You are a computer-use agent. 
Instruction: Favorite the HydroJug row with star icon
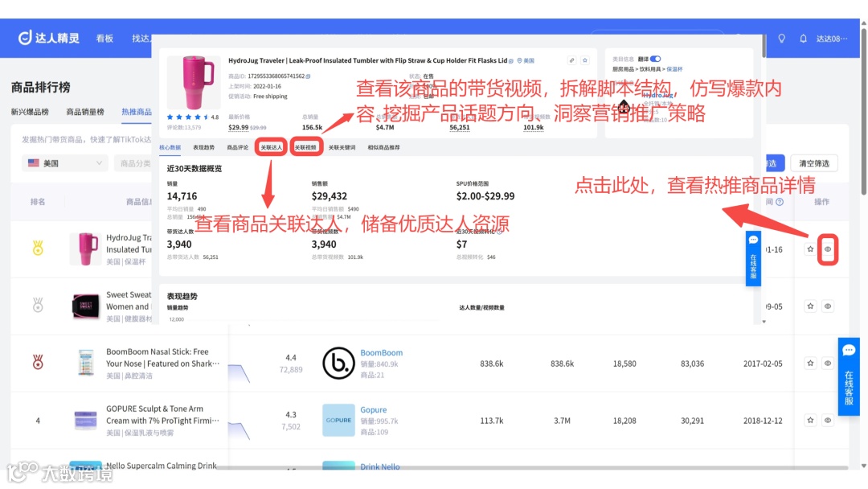(810, 249)
